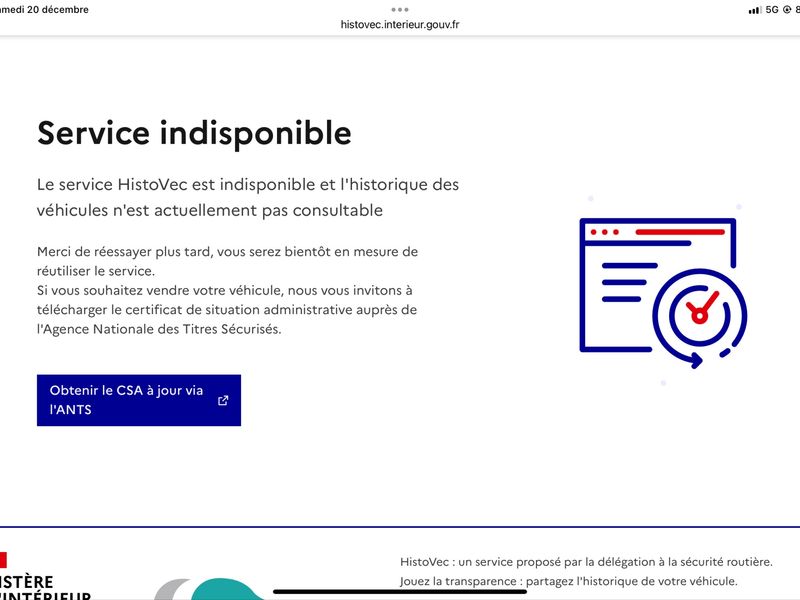
Task: Click the Service indisponible heading
Action: point(194,133)
